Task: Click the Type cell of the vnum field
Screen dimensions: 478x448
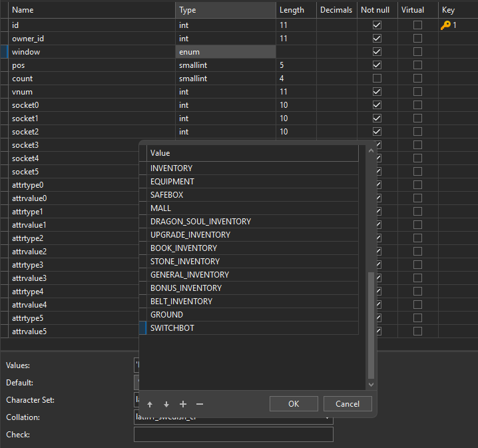Action: (x=225, y=92)
